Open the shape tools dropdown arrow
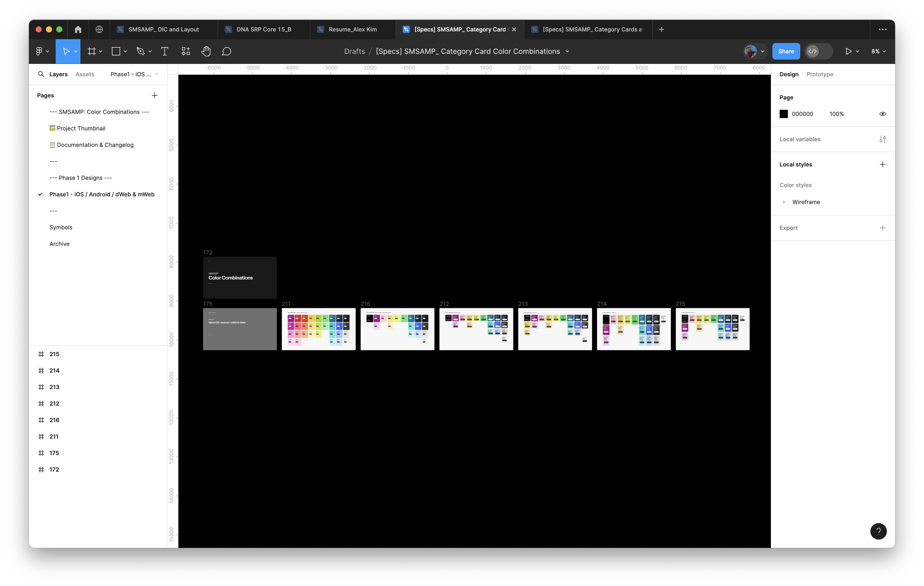 click(125, 51)
